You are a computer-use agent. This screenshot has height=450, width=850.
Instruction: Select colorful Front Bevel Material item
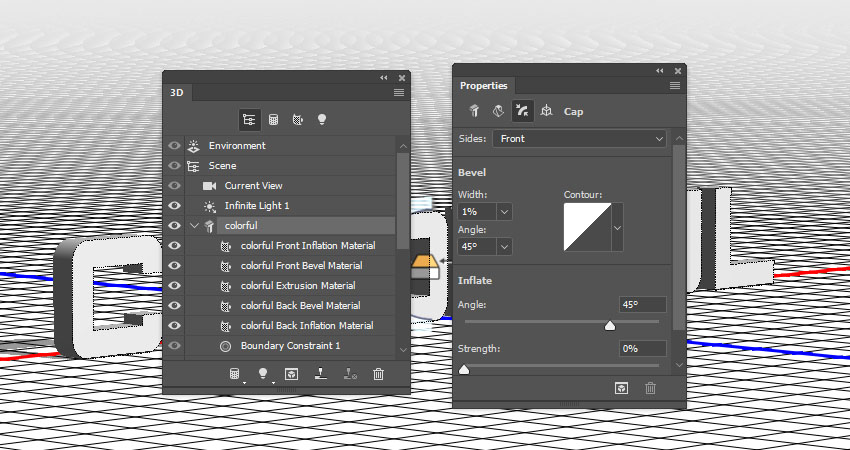301,266
